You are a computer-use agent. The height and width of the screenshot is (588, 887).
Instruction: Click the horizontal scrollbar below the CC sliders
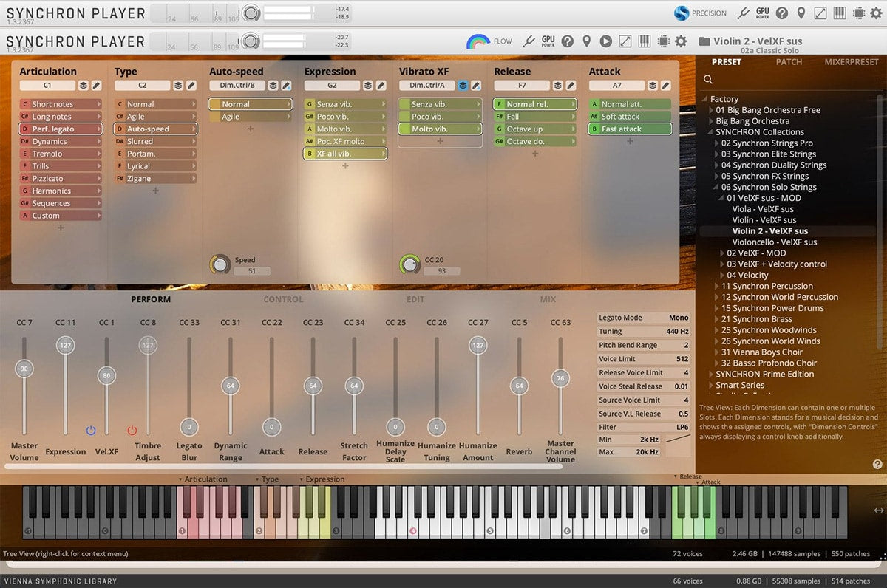click(x=285, y=467)
